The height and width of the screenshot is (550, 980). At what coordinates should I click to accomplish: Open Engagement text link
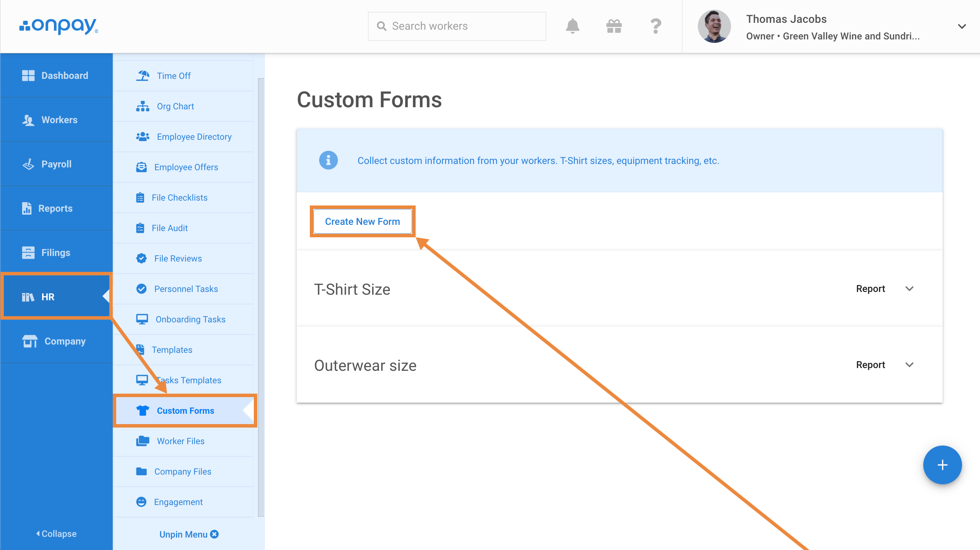[178, 502]
